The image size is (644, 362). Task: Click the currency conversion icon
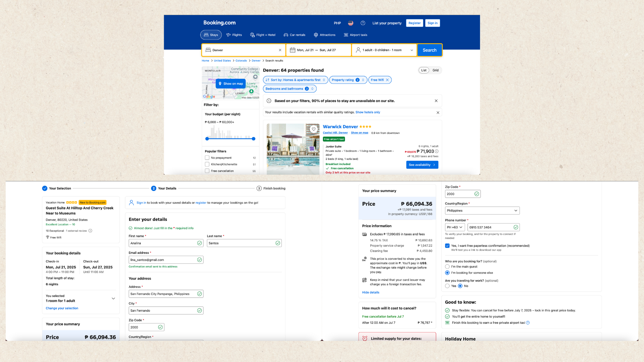(364, 259)
